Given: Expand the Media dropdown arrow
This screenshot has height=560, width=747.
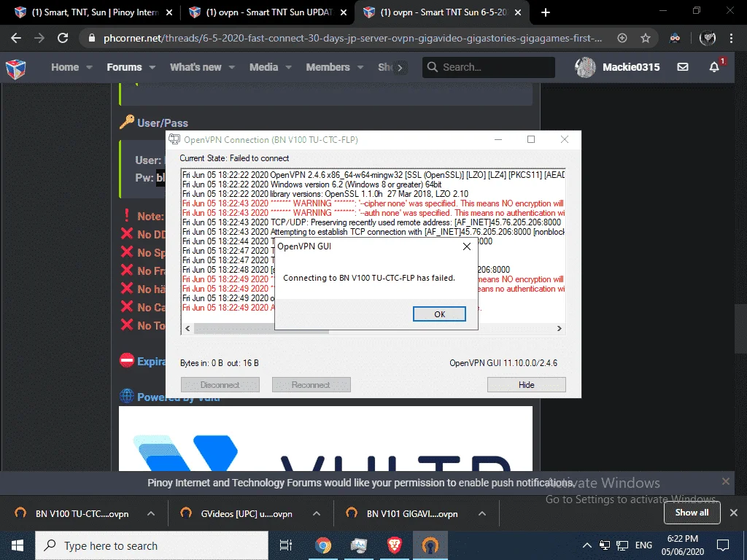Looking at the screenshot, I should [288, 68].
